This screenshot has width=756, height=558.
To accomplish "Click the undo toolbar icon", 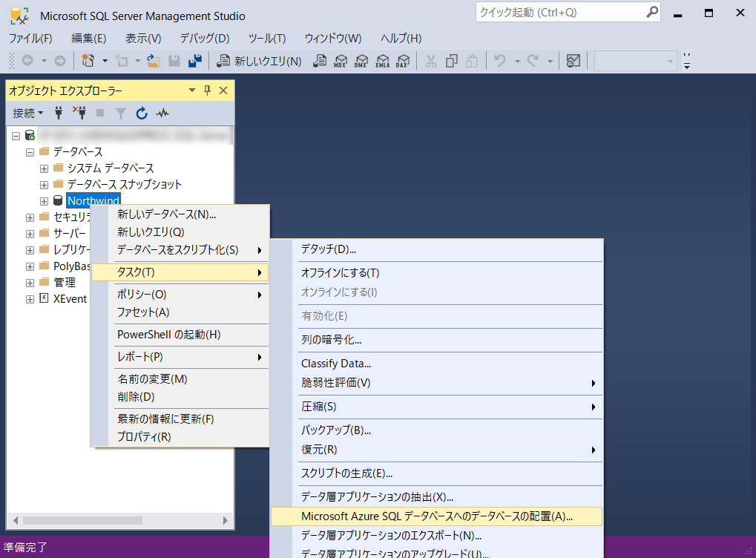I will (x=500, y=61).
